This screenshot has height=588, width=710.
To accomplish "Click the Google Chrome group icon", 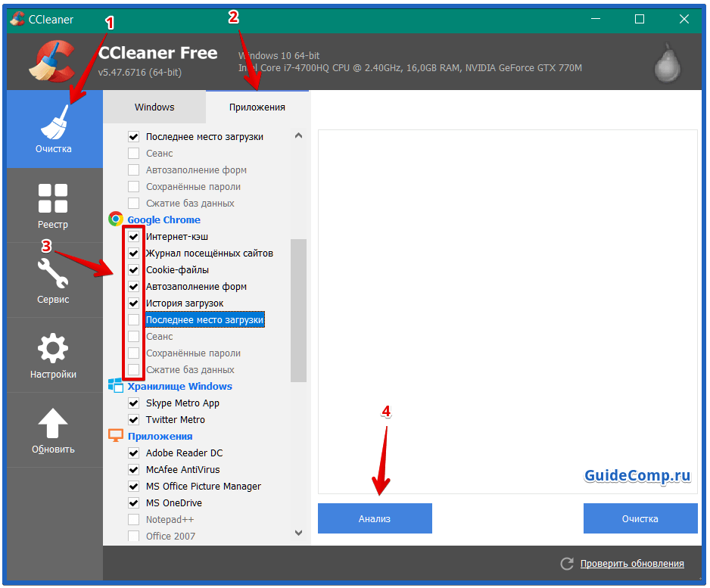I will [116, 219].
